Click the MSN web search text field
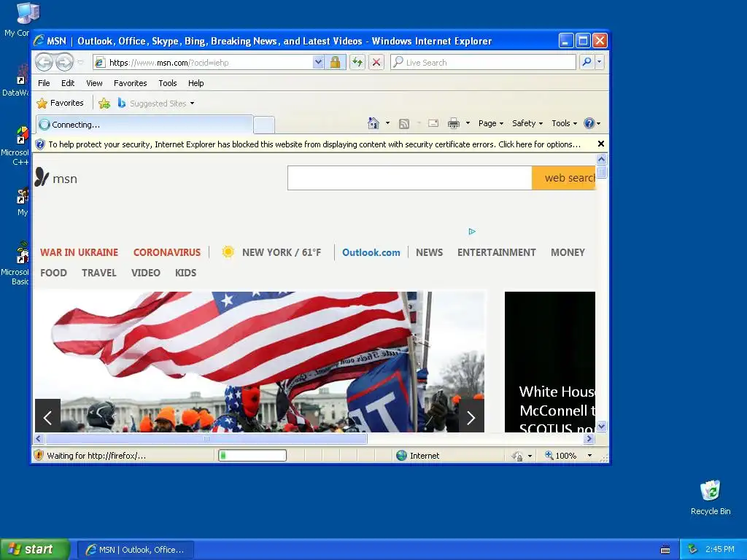Image resolution: width=747 pixels, height=560 pixels. click(x=410, y=178)
